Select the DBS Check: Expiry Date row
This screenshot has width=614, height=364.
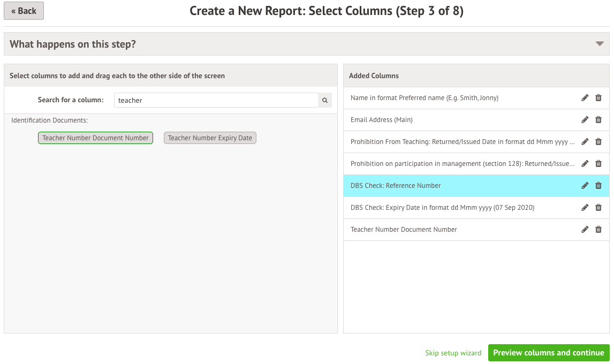tap(442, 208)
